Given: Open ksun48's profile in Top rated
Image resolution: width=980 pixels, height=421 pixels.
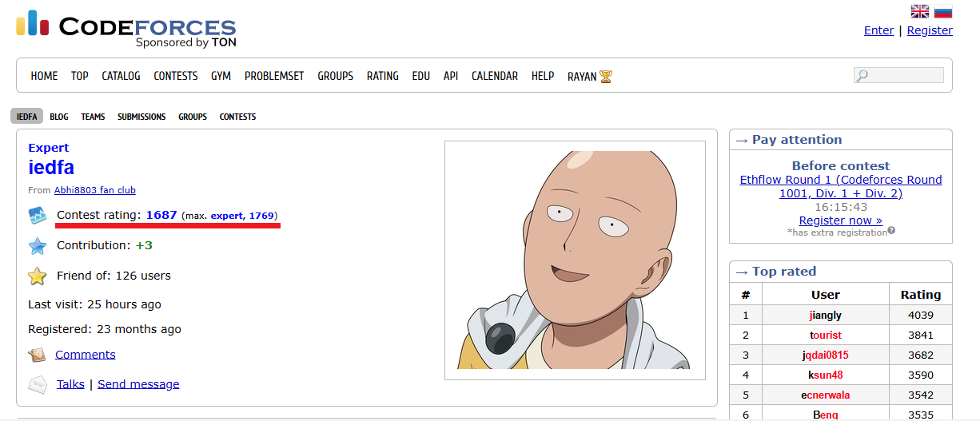Looking at the screenshot, I should tap(826, 375).
